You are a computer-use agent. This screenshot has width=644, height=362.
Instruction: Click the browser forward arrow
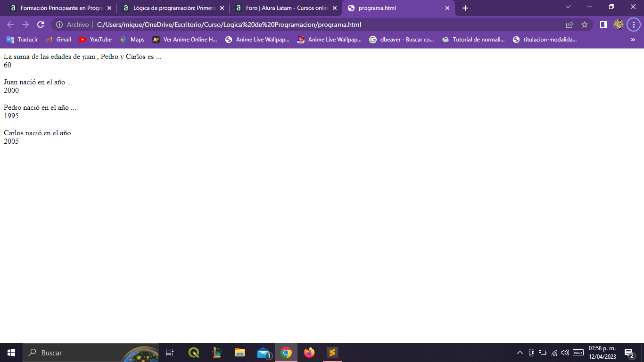(x=25, y=25)
